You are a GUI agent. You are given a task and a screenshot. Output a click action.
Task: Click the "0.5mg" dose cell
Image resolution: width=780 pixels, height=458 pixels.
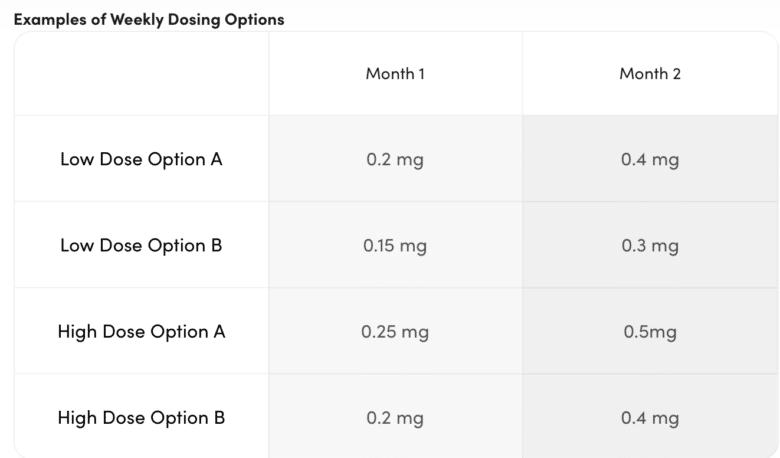click(650, 331)
